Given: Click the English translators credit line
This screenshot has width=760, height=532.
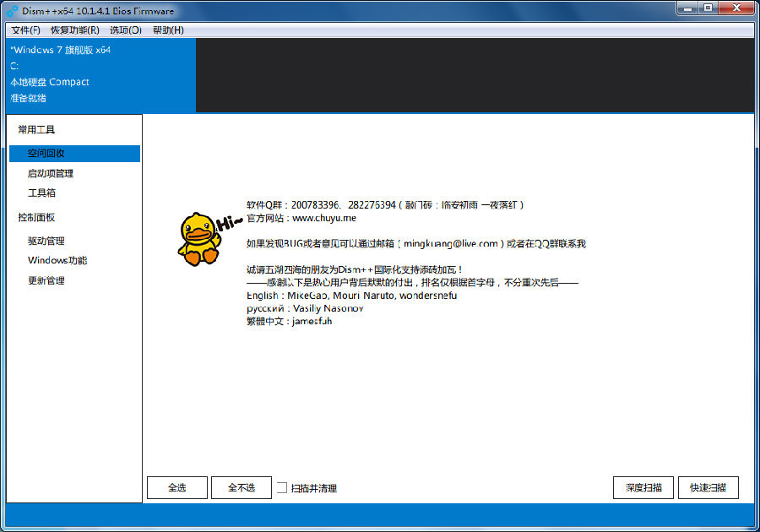Looking at the screenshot, I should click(351, 295).
